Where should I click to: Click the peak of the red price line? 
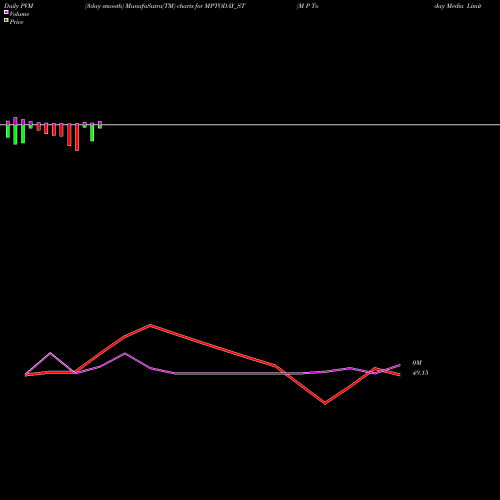coord(150,325)
